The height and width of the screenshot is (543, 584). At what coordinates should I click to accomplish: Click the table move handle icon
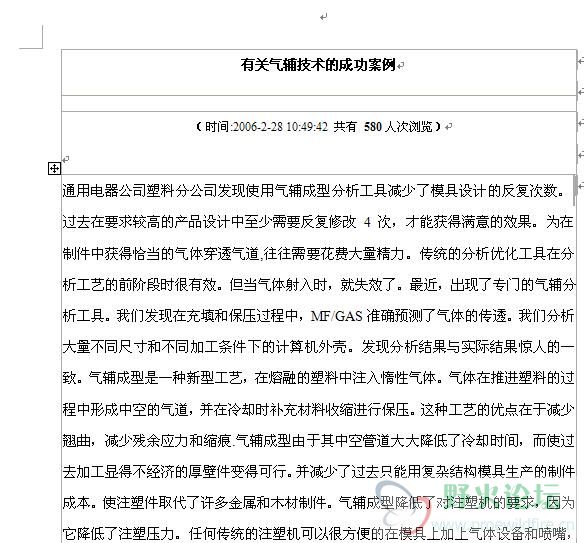[54, 169]
